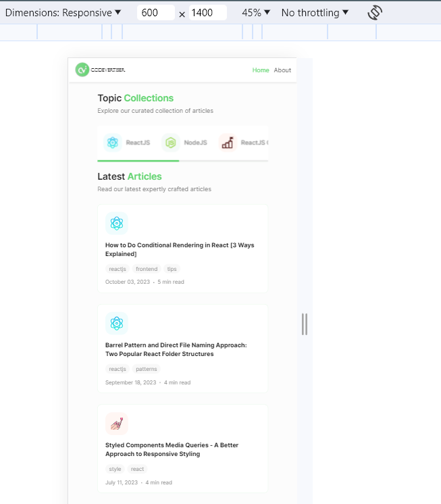Click the style tag
Screen dimensions: 441x504
115,469
